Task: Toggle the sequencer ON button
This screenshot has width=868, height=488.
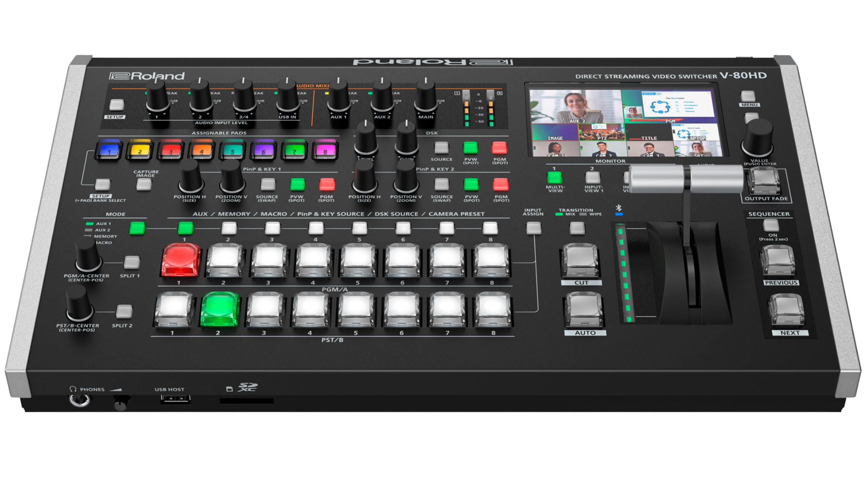Action: click(x=770, y=225)
